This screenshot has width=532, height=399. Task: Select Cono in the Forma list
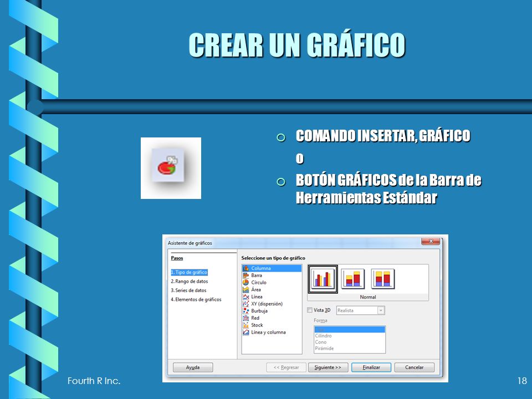[x=350, y=342]
